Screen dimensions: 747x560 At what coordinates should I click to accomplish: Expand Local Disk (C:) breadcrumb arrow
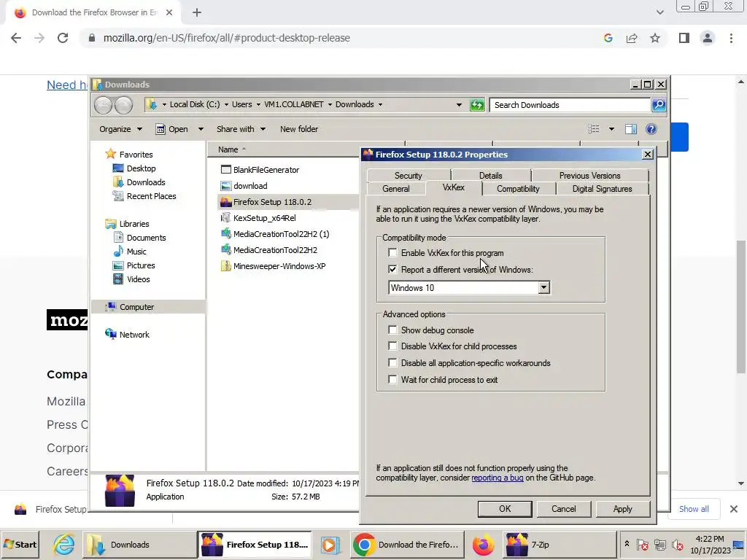point(226,105)
